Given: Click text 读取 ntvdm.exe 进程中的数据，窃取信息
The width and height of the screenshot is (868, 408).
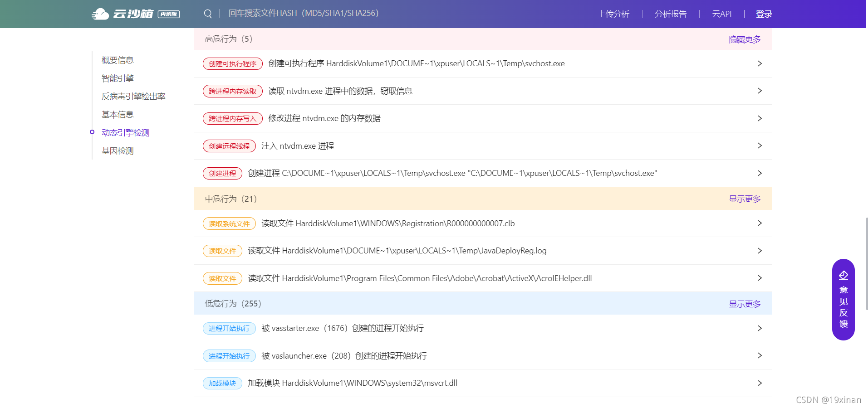Looking at the screenshot, I should (340, 91).
